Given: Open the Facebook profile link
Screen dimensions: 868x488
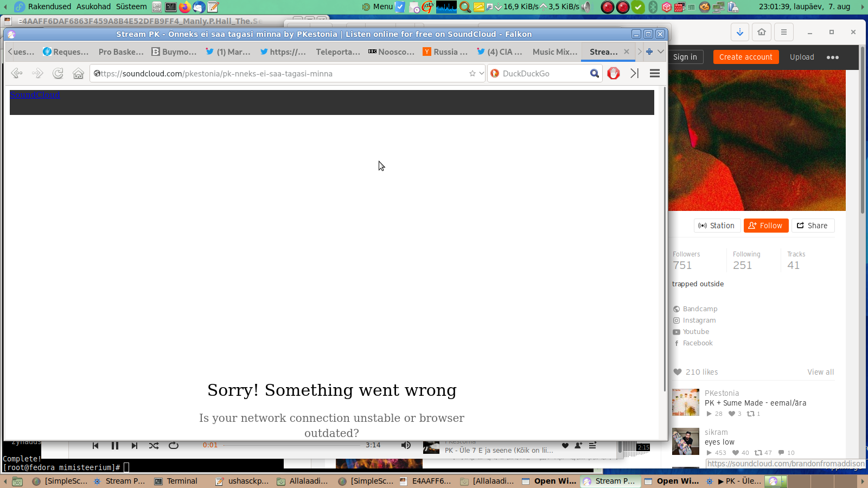Looking at the screenshot, I should (698, 343).
